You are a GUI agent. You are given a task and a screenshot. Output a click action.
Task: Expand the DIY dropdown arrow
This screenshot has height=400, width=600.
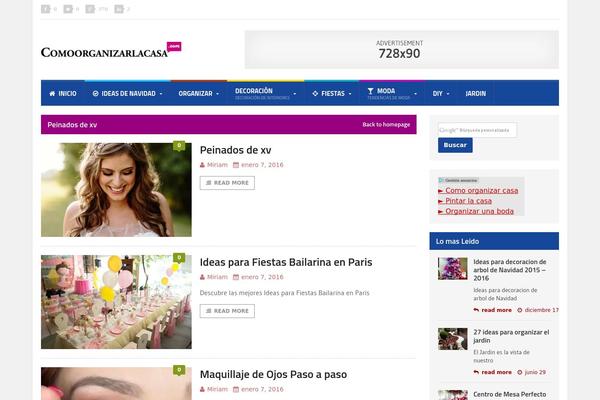448,94
